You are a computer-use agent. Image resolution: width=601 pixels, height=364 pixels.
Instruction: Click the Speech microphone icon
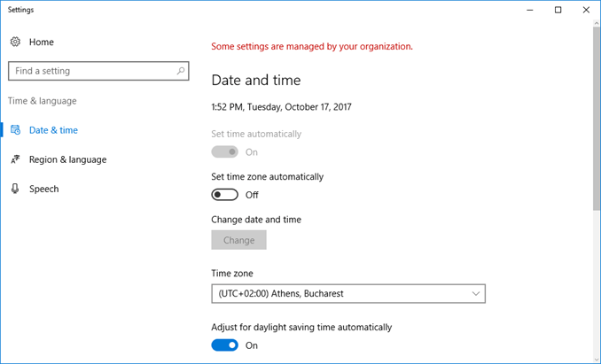point(15,189)
